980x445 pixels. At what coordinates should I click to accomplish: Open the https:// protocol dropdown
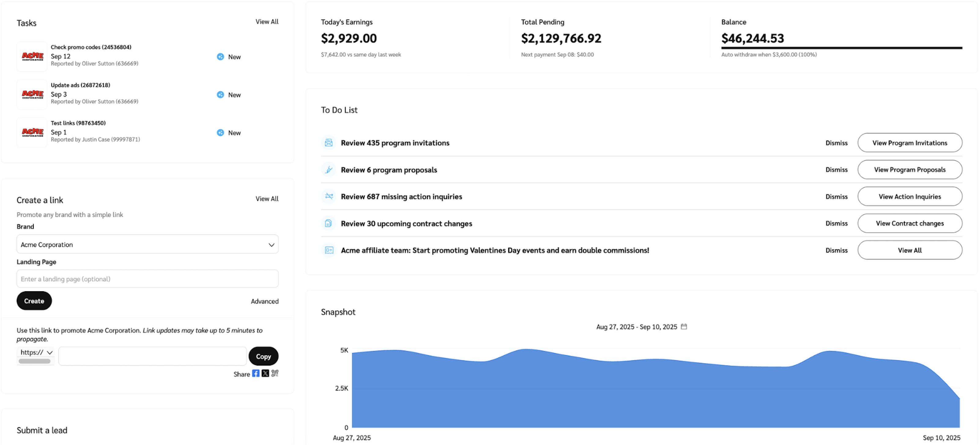(36, 352)
